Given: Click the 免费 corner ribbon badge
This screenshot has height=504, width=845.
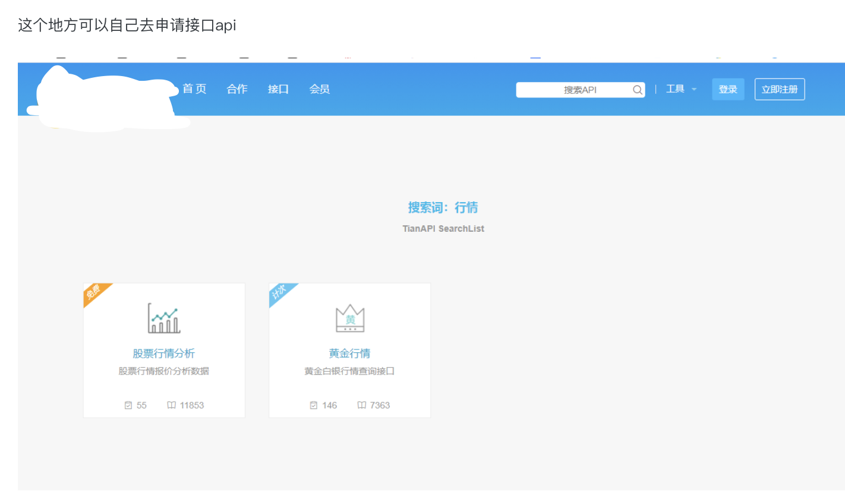Looking at the screenshot, I should [x=95, y=293].
